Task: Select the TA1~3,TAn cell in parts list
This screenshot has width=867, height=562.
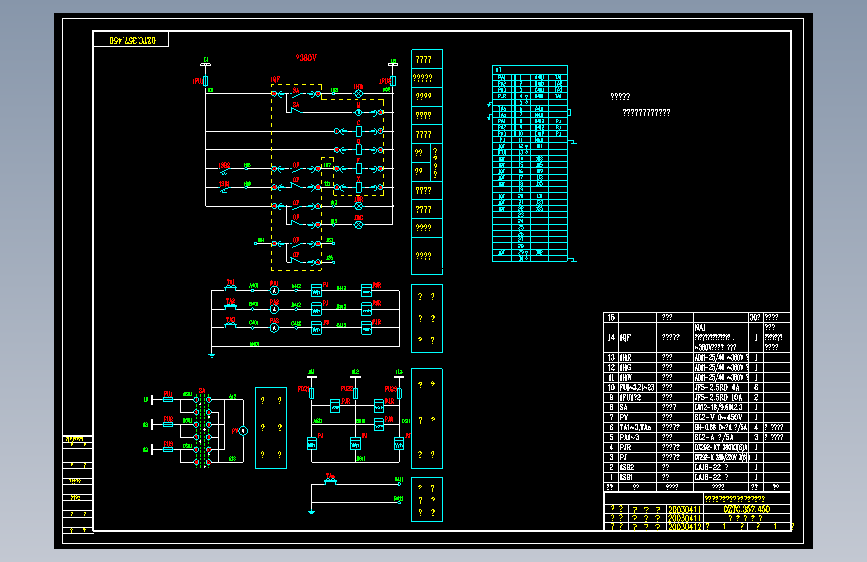Action: 637,427
